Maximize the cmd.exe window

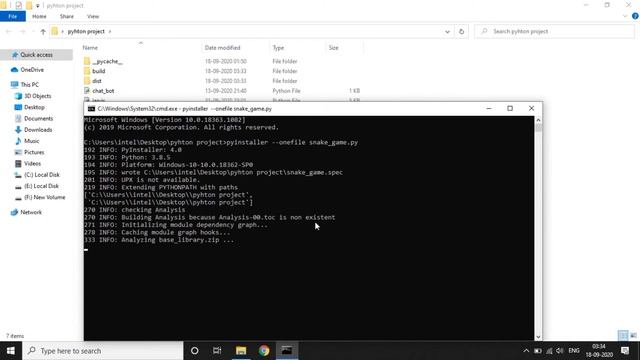[x=510, y=109]
